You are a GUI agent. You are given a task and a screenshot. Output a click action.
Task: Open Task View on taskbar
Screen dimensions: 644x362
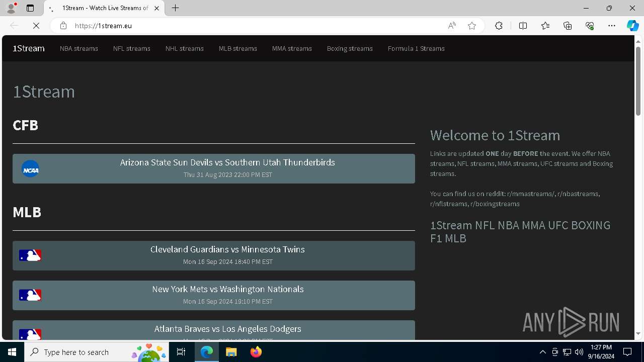point(181,352)
